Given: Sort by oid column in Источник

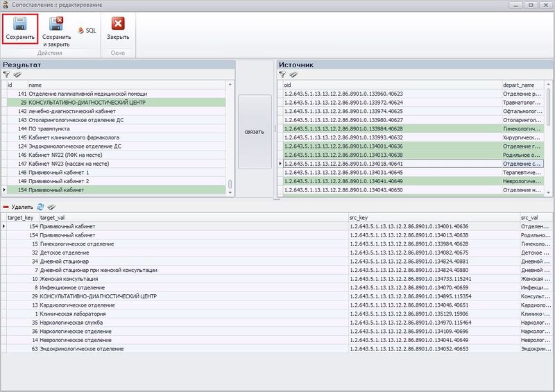Looking at the screenshot, I should [388, 85].
